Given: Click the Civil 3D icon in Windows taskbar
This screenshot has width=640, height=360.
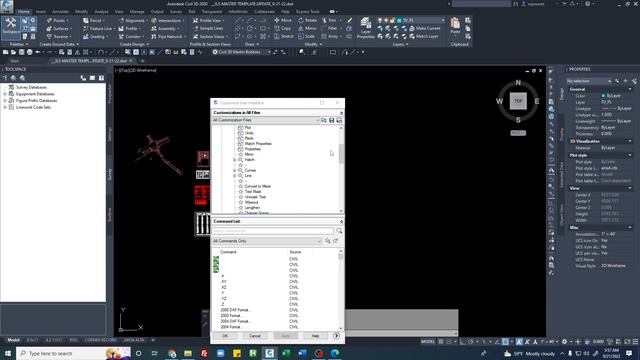Looking at the screenshot, I should 269,353.
